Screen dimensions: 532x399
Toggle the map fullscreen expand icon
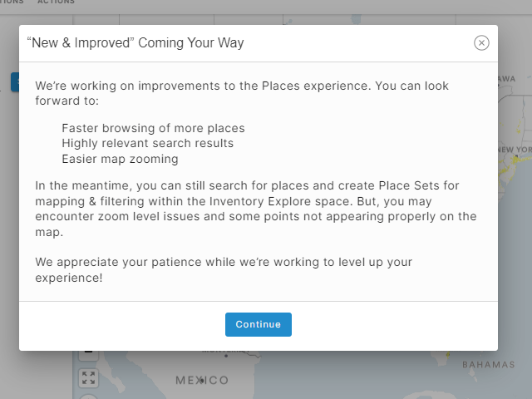89,378
